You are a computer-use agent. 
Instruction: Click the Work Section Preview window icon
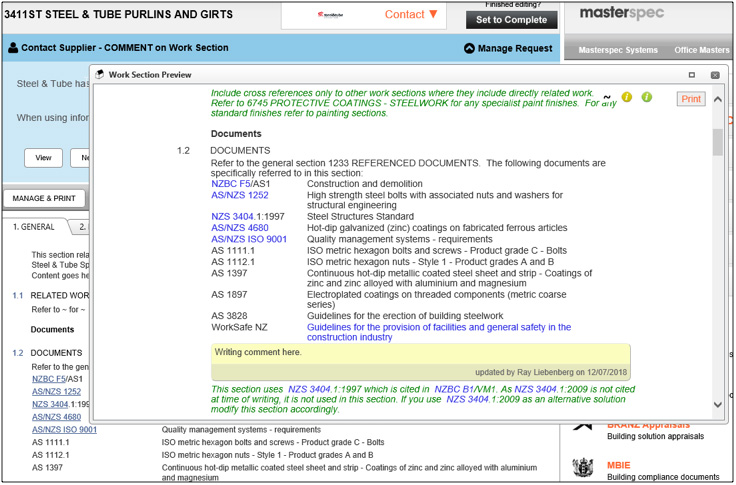[99, 74]
